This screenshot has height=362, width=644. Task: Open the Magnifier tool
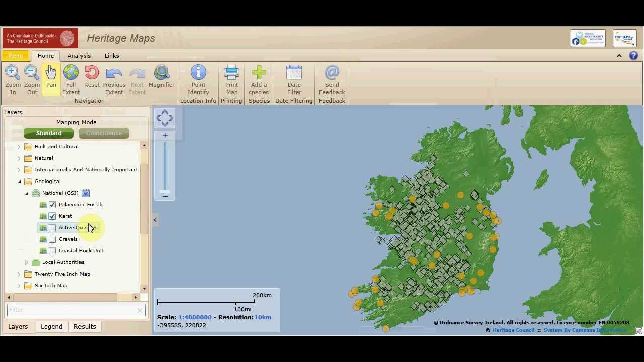click(x=162, y=76)
